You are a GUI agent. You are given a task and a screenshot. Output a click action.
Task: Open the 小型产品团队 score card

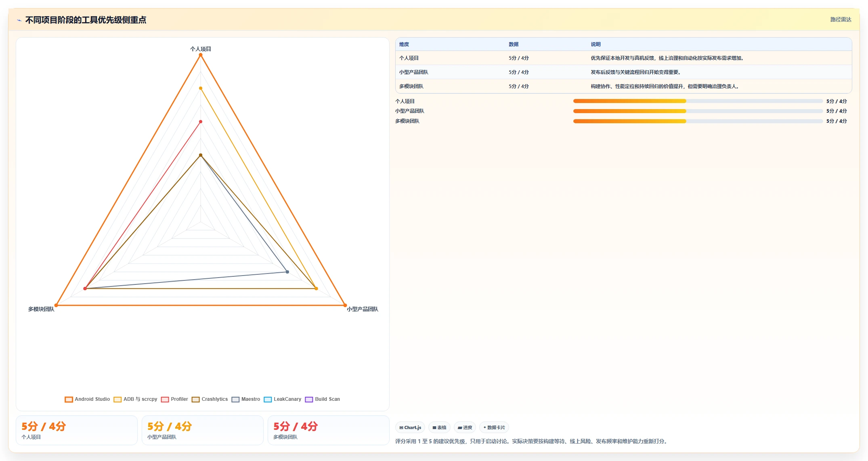203,430
